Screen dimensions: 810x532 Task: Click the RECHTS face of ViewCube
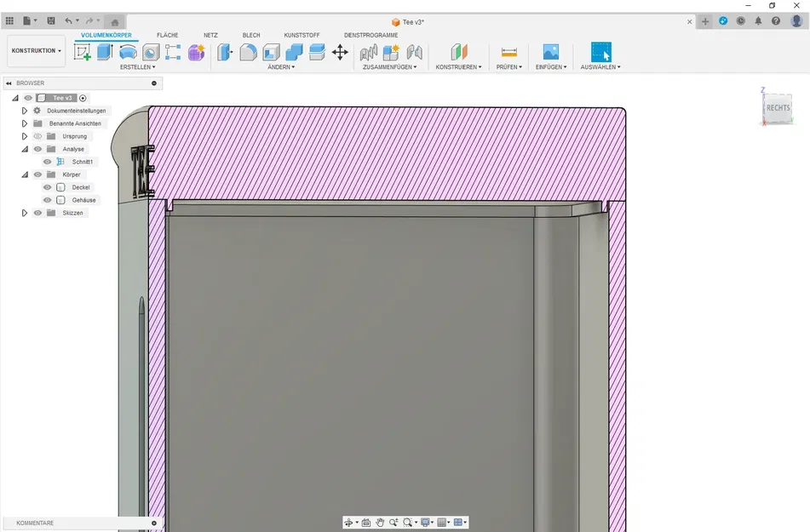point(778,108)
